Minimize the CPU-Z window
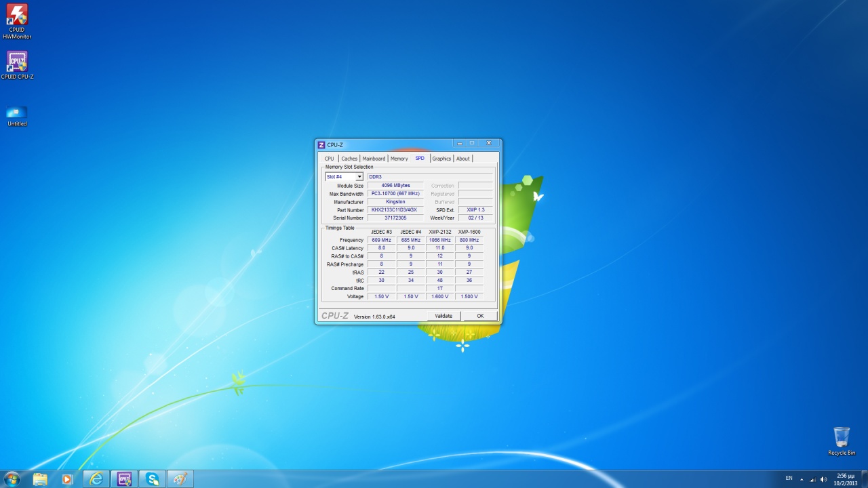Viewport: 868px width, 488px height. tap(460, 143)
